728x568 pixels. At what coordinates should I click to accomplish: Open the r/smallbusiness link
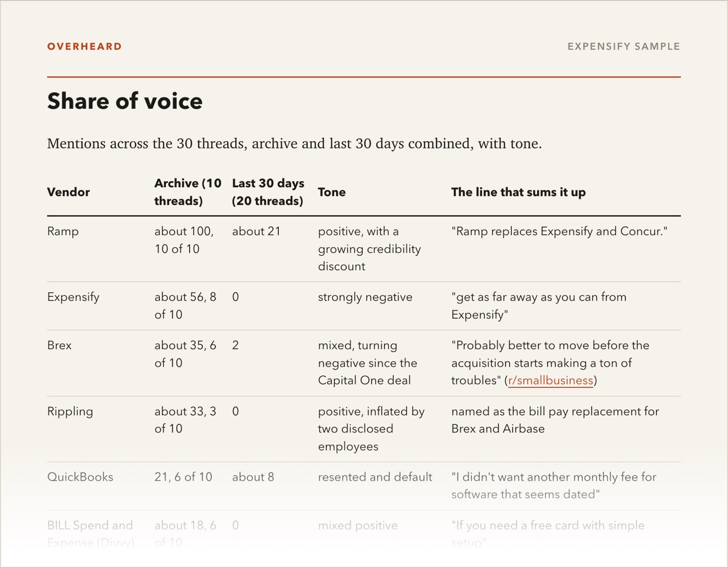tap(551, 380)
